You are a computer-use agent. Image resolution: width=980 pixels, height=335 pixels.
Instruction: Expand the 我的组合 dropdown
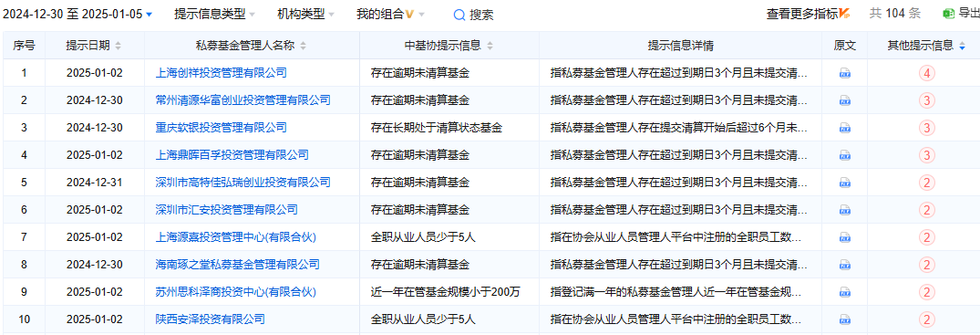click(x=390, y=14)
